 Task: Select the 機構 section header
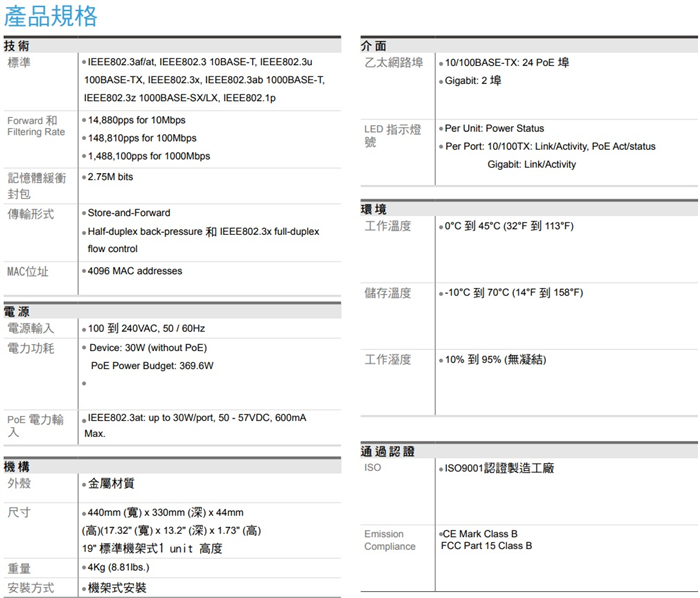(17, 467)
